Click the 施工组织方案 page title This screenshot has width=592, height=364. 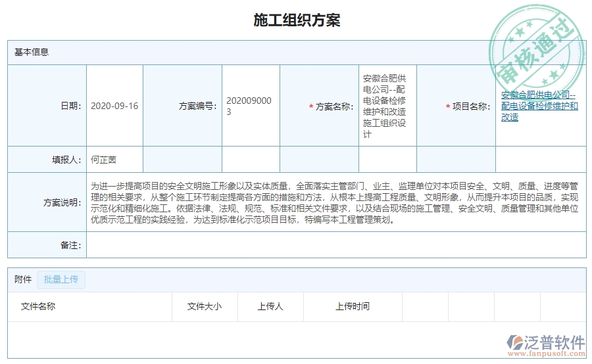(x=297, y=20)
